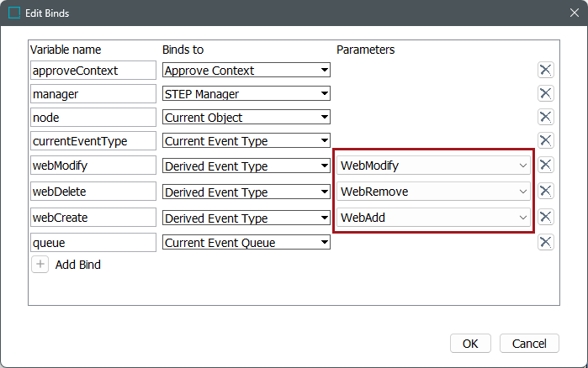Remove the currentEventType bind

point(545,140)
